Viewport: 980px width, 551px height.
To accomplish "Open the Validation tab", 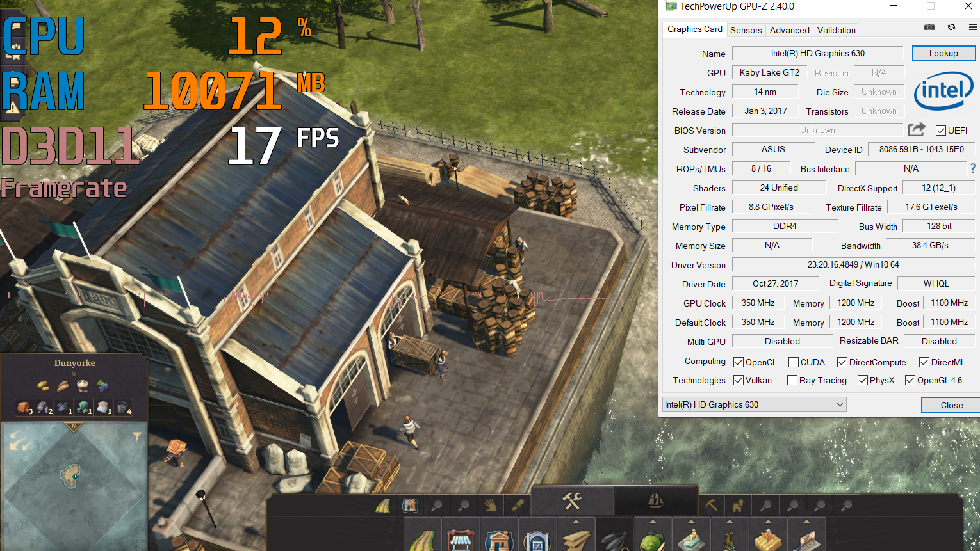I will coord(836,30).
